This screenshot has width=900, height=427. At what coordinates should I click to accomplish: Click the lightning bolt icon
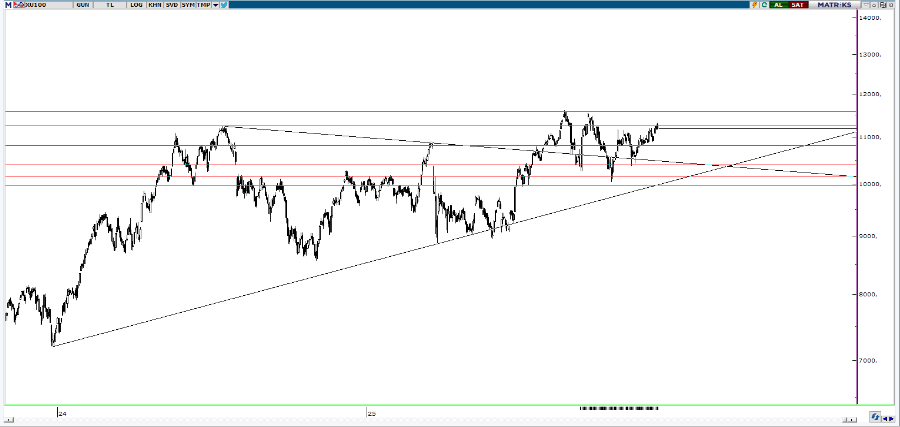(x=753, y=5)
